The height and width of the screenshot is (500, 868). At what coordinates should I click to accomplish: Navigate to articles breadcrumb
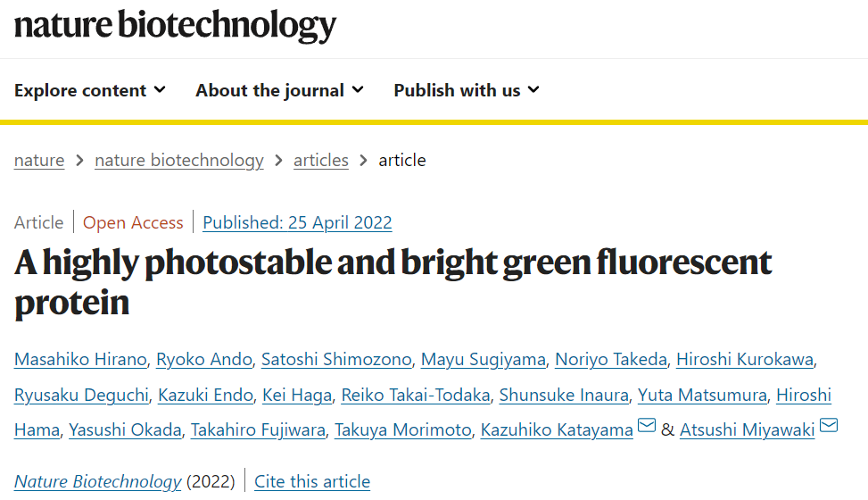[321, 160]
